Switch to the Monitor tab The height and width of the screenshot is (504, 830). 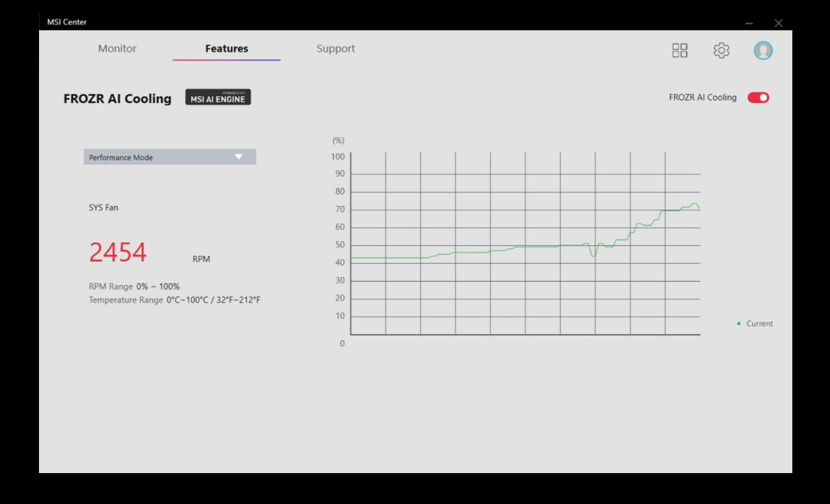117,48
